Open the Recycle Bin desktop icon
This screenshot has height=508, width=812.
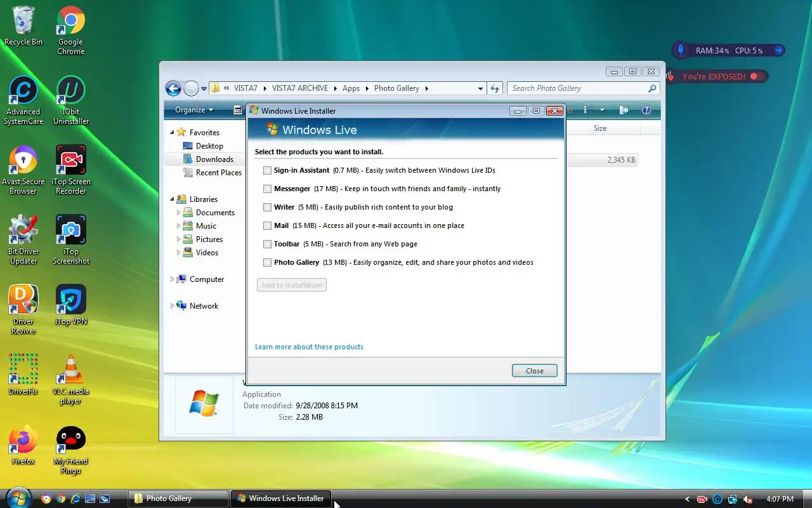tap(23, 25)
